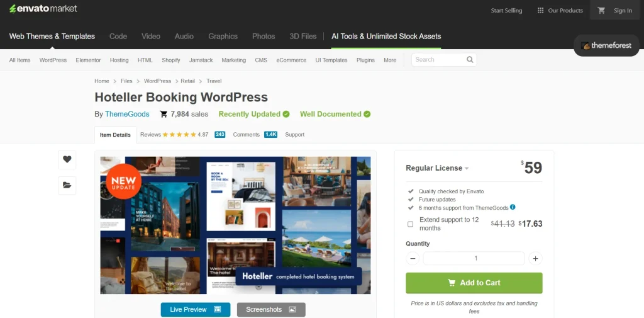Click the search magnifier icon
Screen dimensions: 644x318
(x=470, y=60)
